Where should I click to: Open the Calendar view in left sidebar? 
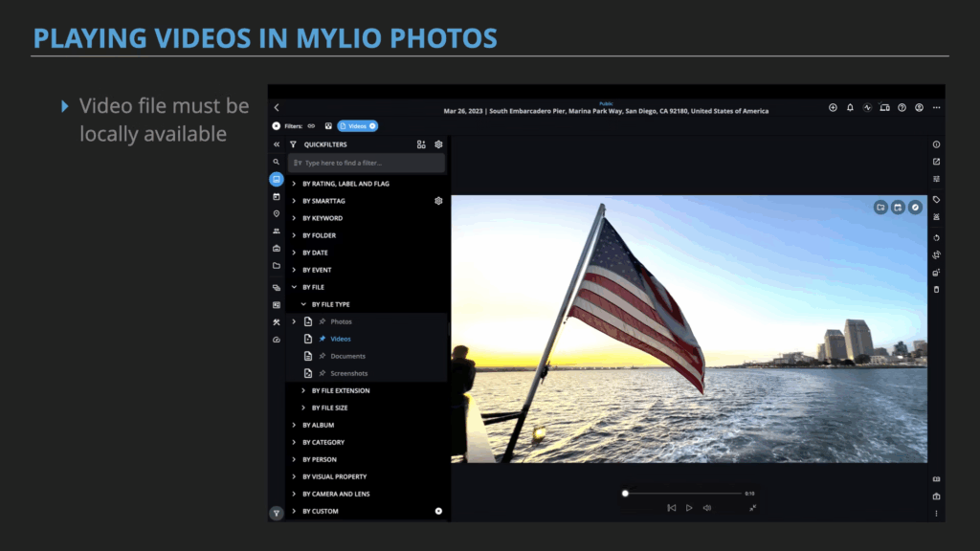coord(277,197)
